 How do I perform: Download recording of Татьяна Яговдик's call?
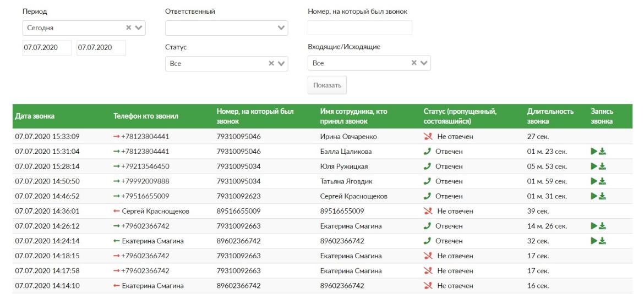tap(602, 181)
